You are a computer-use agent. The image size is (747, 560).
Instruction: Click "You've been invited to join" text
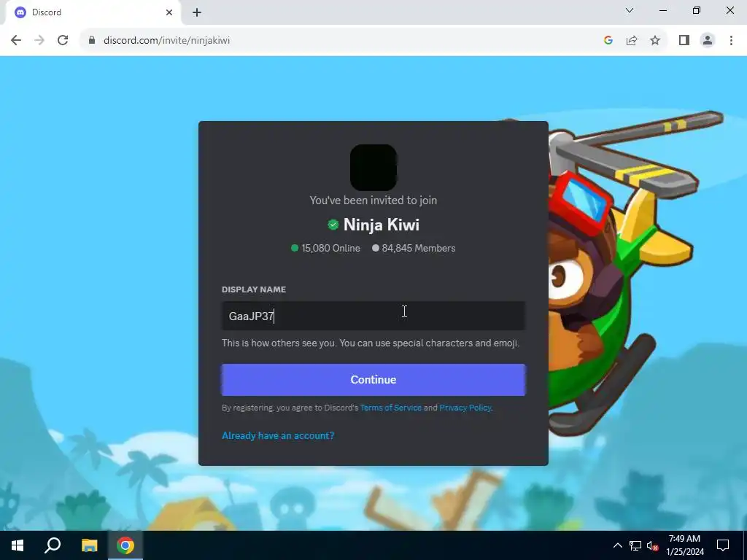coord(373,200)
